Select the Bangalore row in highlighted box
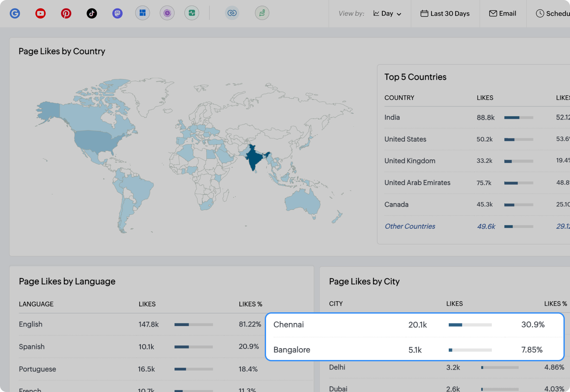Viewport: 570px width, 392px height. (292, 350)
